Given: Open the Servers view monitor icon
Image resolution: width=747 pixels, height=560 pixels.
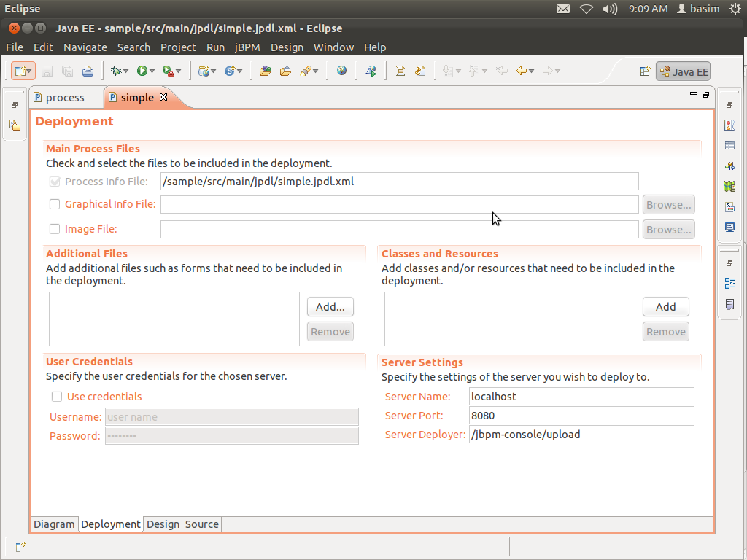Looking at the screenshot, I should [x=729, y=227].
